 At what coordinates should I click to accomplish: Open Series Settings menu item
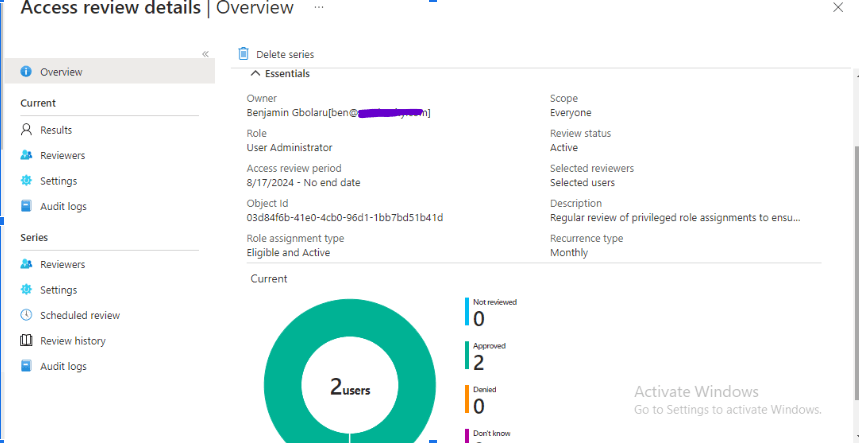pos(58,290)
